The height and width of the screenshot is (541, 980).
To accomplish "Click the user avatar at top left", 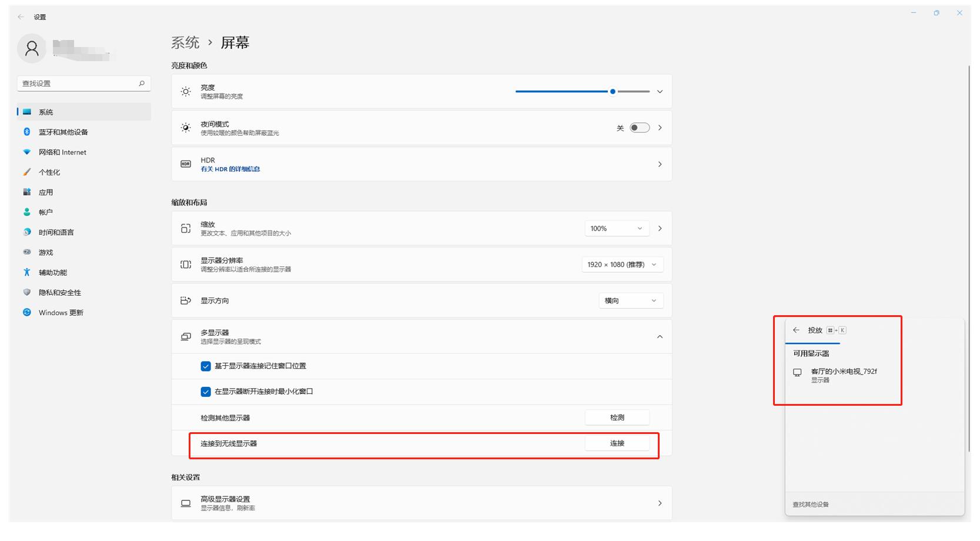I will pyautogui.click(x=32, y=48).
